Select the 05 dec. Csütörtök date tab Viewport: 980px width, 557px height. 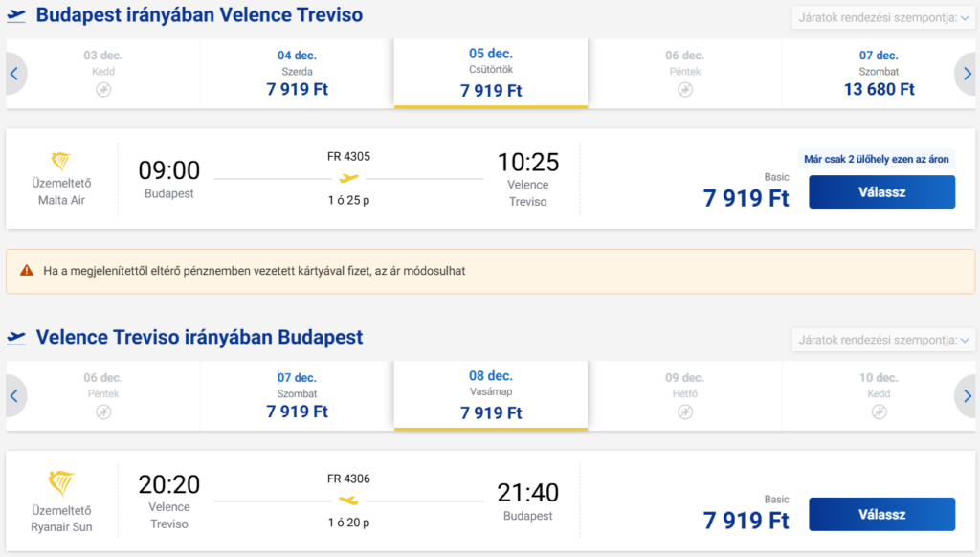pos(491,74)
